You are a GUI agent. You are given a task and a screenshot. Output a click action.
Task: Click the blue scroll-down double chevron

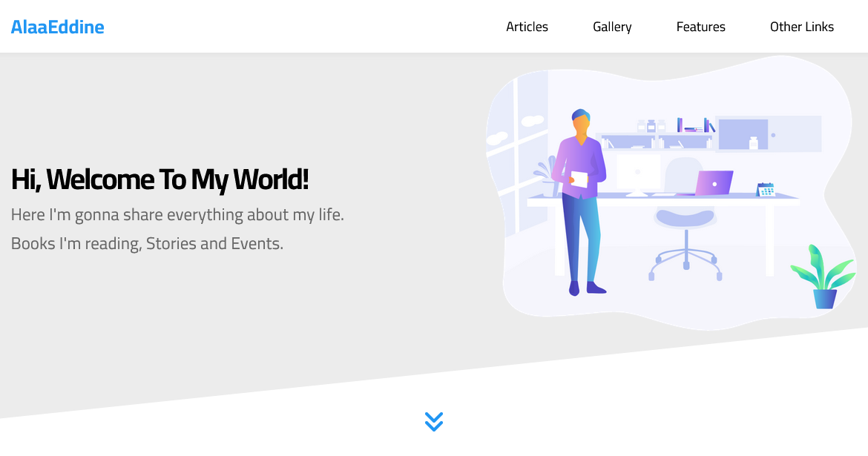433,420
